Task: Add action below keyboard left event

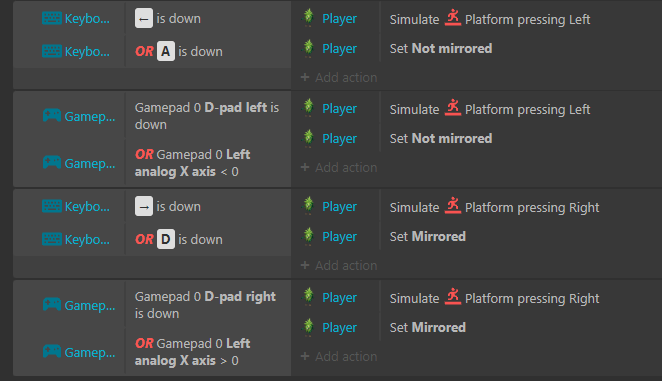Action: [339, 78]
